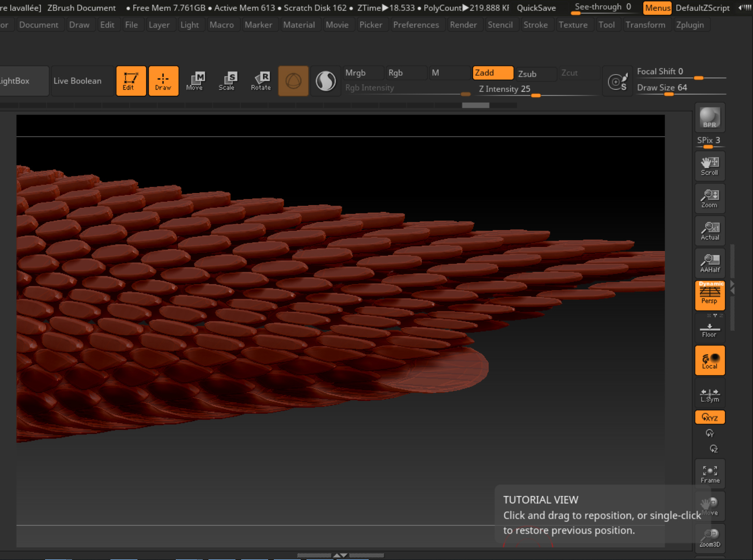Viewport: 753px width, 560px height.
Task: Click Live Boolean button
Action: 82,81
